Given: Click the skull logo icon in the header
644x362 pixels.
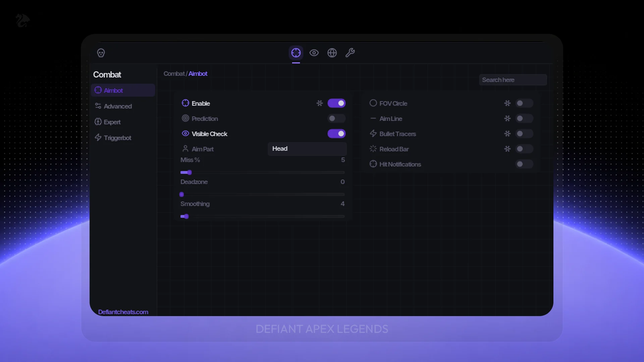Looking at the screenshot, I should click(101, 53).
